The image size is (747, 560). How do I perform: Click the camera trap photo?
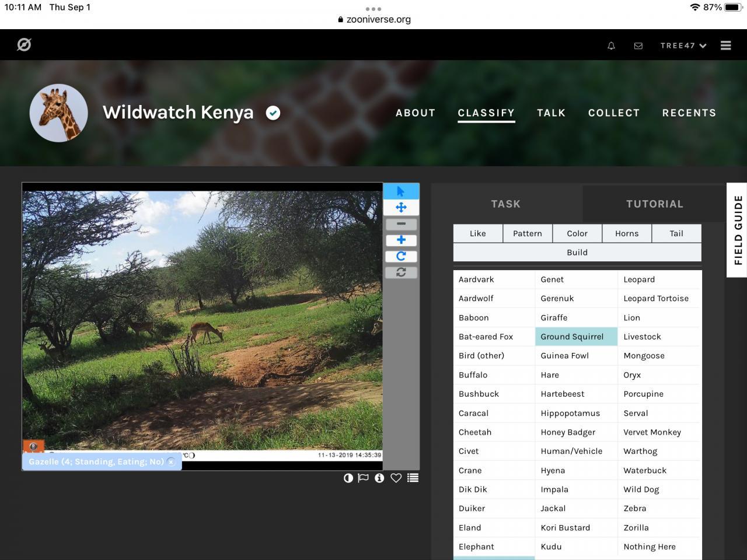[202, 321]
